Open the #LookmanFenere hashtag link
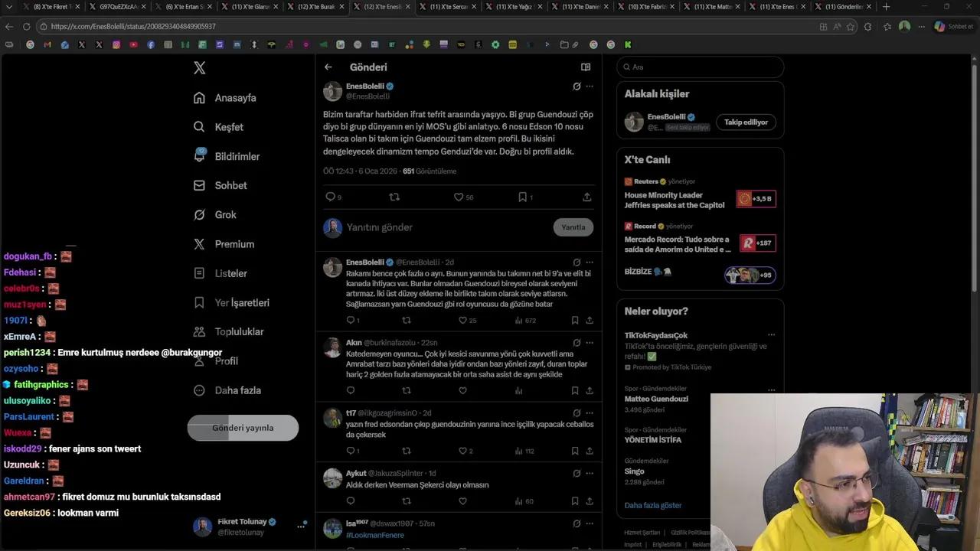980x551 pixels. tap(374, 535)
